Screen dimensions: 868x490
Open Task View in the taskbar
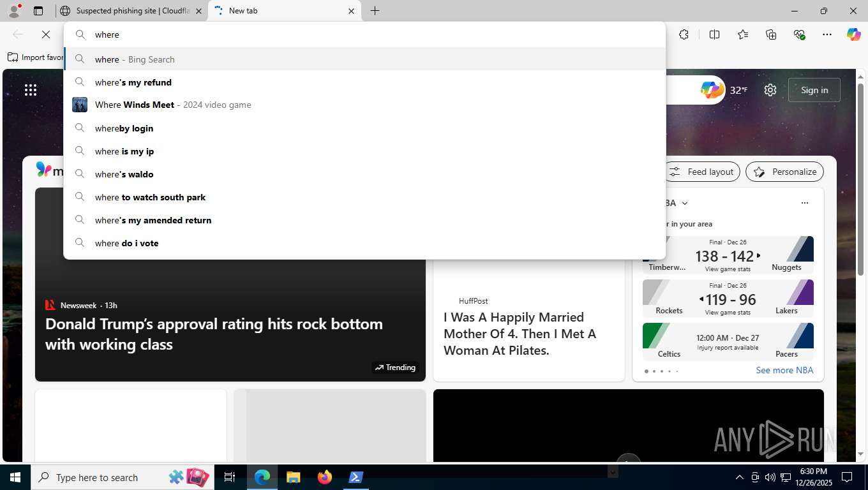(x=230, y=477)
